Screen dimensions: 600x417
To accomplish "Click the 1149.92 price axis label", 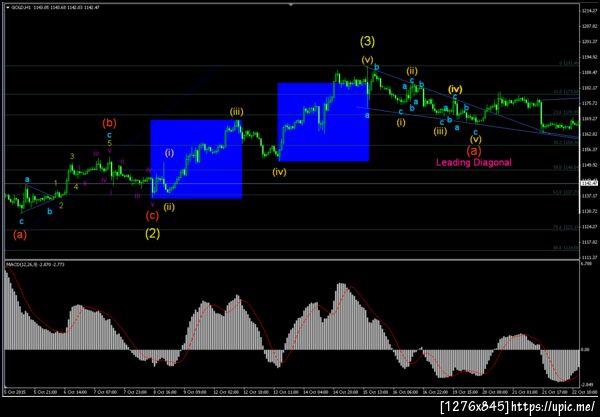I will click(590, 165).
